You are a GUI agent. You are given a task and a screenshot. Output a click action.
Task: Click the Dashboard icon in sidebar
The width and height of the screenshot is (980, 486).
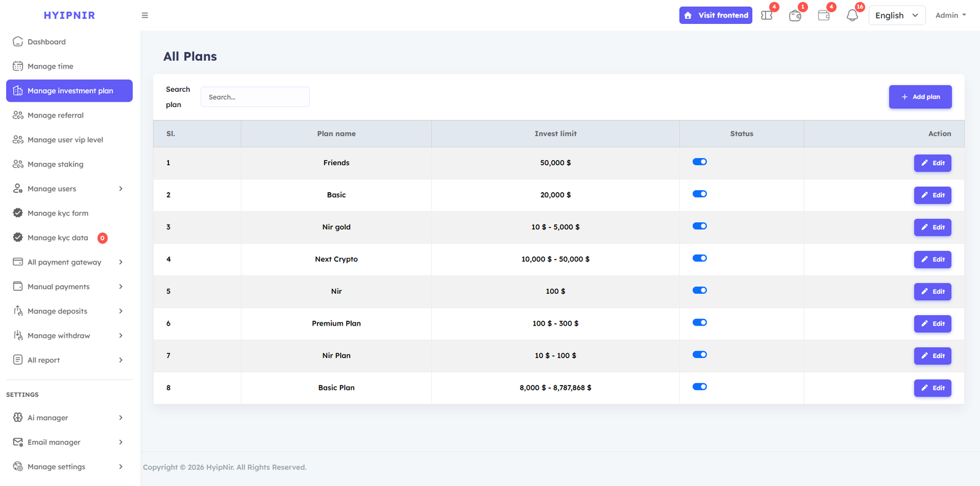point(18,42)
